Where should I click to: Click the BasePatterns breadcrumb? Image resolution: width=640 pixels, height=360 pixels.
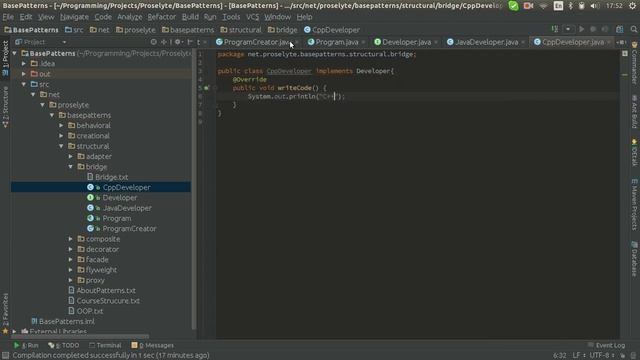[31, 30]
